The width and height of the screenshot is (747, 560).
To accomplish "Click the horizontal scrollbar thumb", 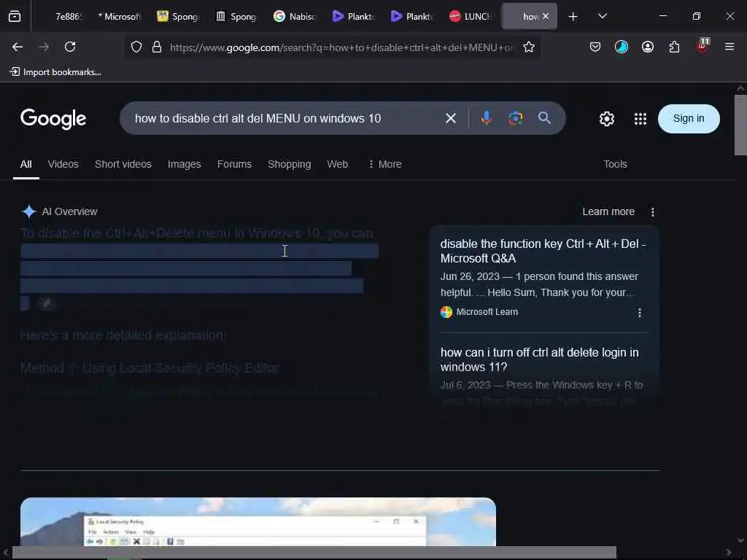I will pyautogui.click(x=314, y=553).
